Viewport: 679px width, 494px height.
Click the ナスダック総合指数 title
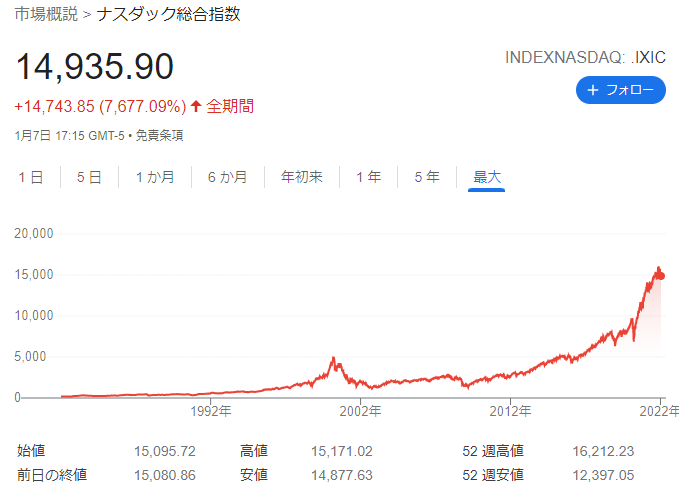168,14
